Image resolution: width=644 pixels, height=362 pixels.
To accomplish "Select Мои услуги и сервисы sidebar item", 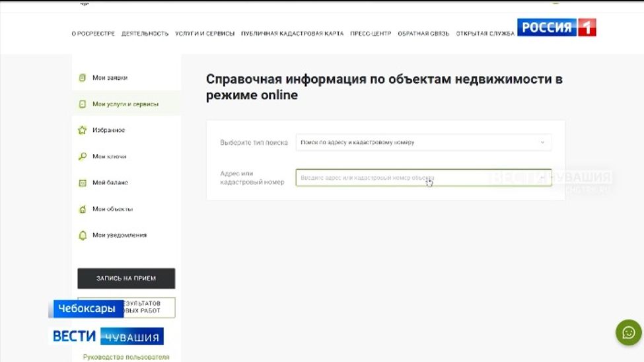I will tap(126, 104).
